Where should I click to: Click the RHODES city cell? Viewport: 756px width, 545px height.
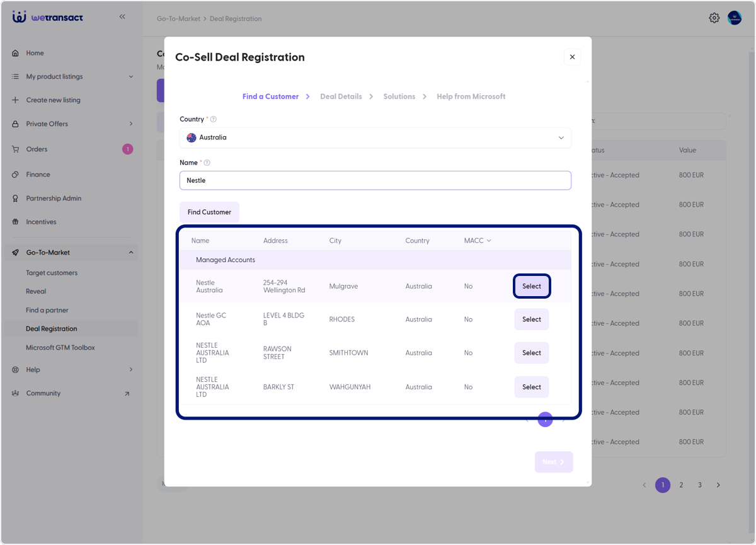342,319
